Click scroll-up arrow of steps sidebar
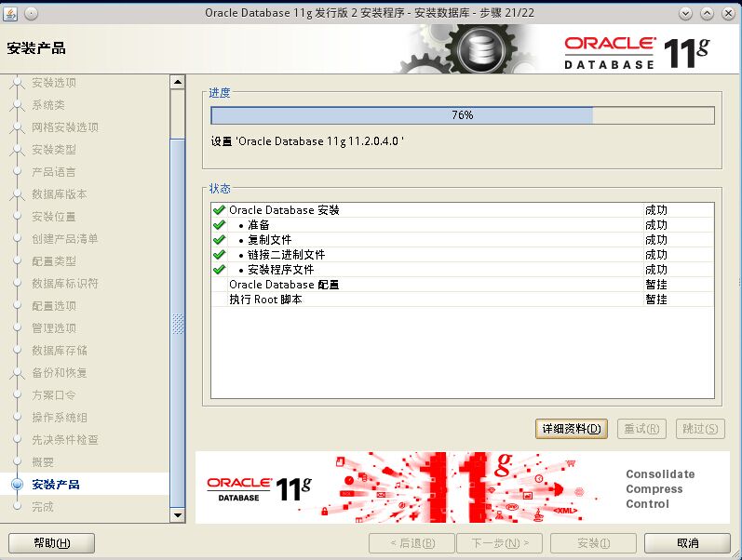742x560 pixels. tap(178, 82)
